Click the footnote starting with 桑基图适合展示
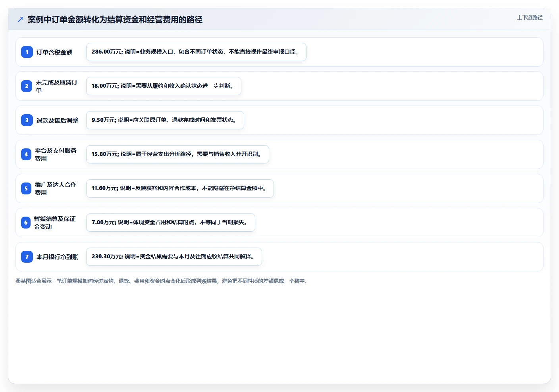The image size is (559, 392). click(162, 281)
